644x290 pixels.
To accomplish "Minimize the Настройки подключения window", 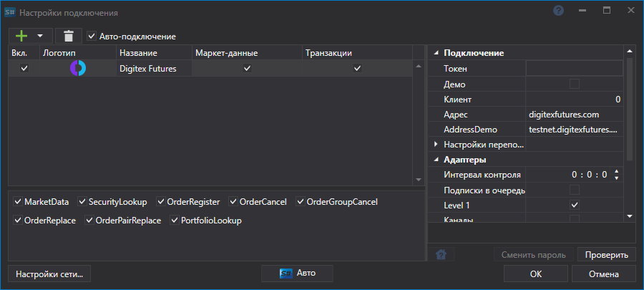I will [582, 11].
